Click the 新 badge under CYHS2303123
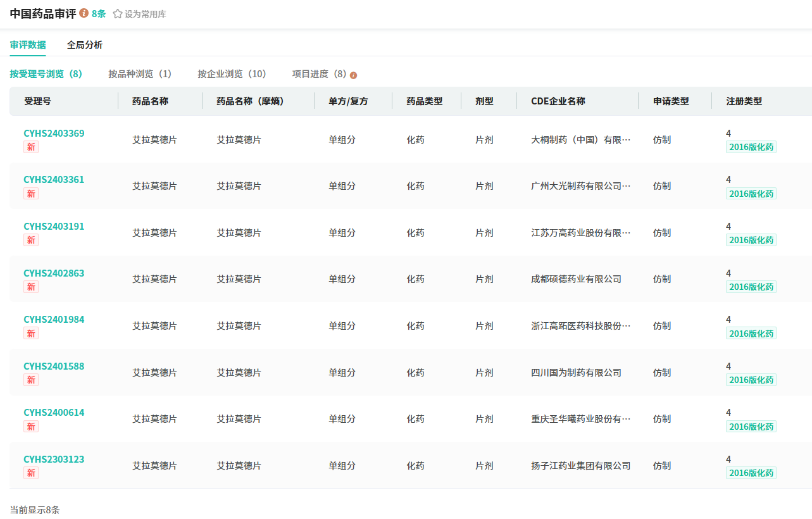Viewport: 812px width, 519px height. [x=31, y=473]
